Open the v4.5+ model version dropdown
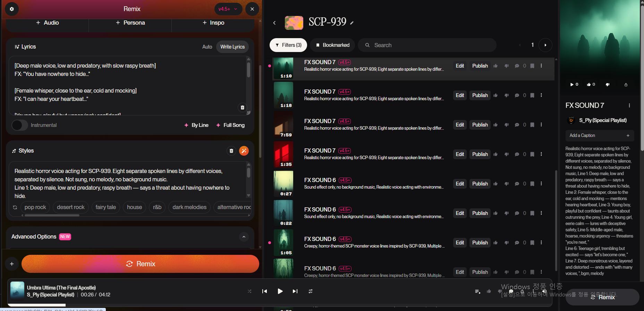This screenshot has width=644, height=311. point(228,9)
